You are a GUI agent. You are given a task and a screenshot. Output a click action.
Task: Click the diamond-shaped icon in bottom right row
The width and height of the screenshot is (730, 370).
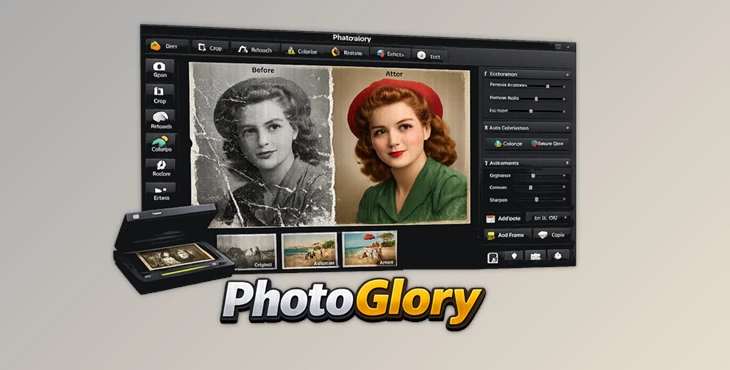(514, 256)
